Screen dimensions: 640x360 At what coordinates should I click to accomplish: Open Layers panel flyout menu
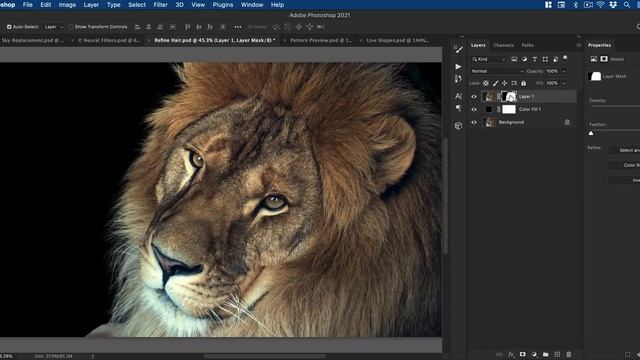click(x=578, y=45)
